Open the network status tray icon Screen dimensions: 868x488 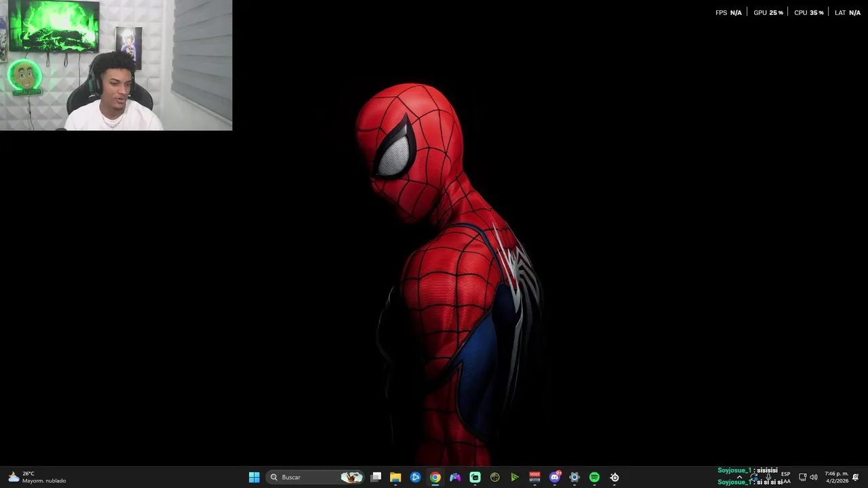(803, 477)
